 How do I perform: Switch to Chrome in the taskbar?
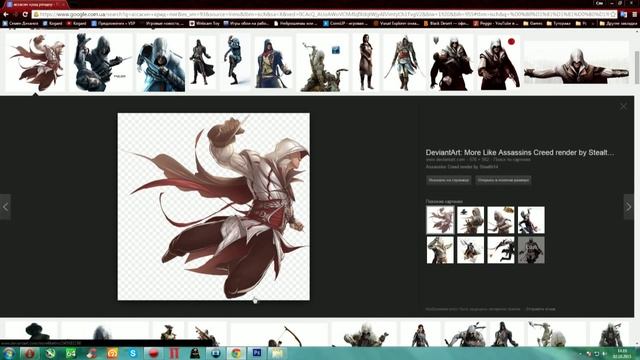(236, 353)
